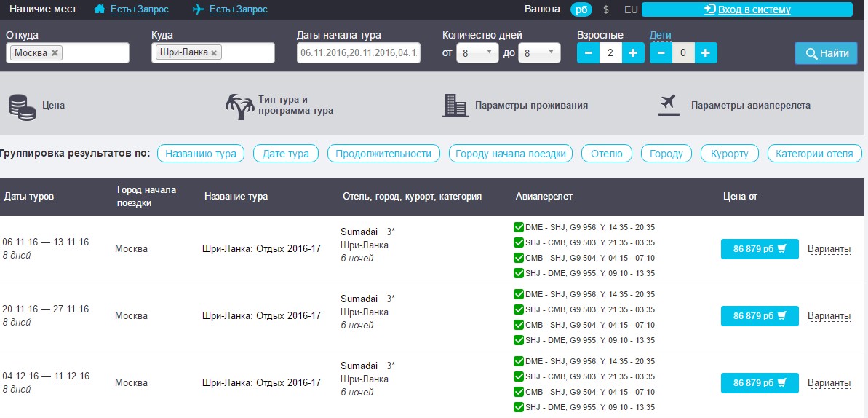Open the palm tree tour type filter
Viewport: 868px width, 418px height.
tap(239, 106)
